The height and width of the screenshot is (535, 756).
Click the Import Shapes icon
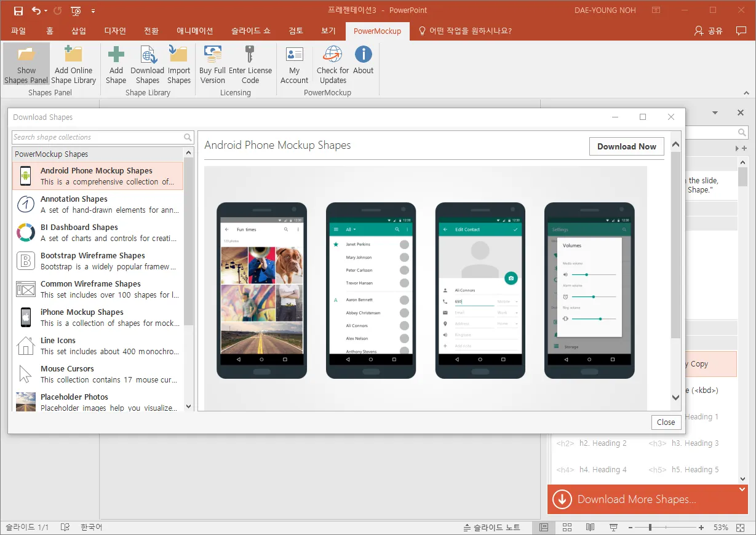[178, 55]
